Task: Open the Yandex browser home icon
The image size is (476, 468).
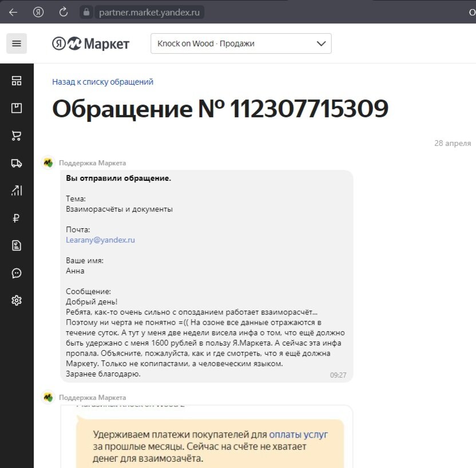Action: pos(38,12)
